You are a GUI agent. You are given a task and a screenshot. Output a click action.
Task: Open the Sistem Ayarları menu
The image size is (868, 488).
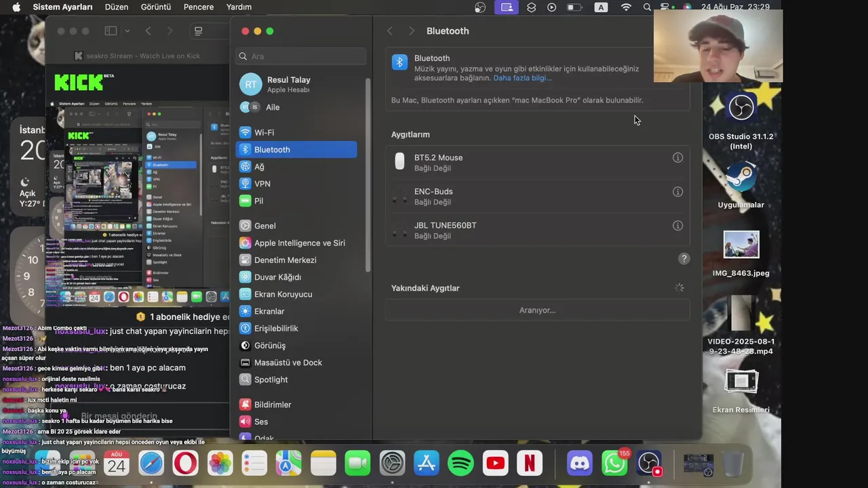point(62,7)
